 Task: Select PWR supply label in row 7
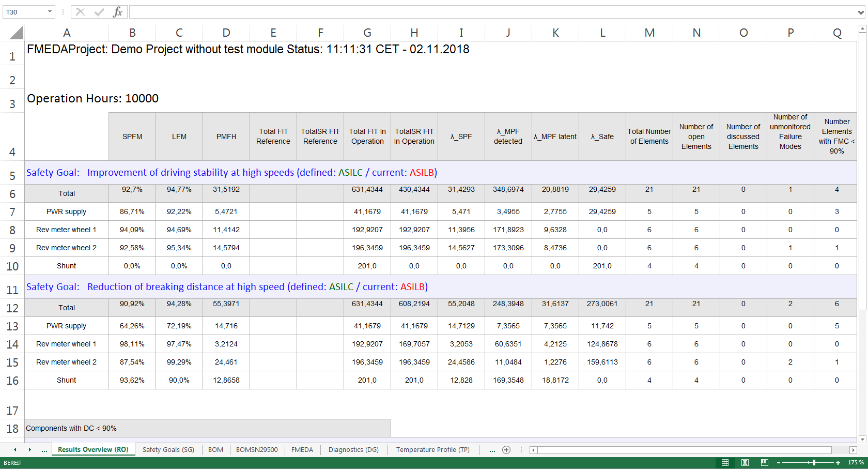[x=67, y=211]
